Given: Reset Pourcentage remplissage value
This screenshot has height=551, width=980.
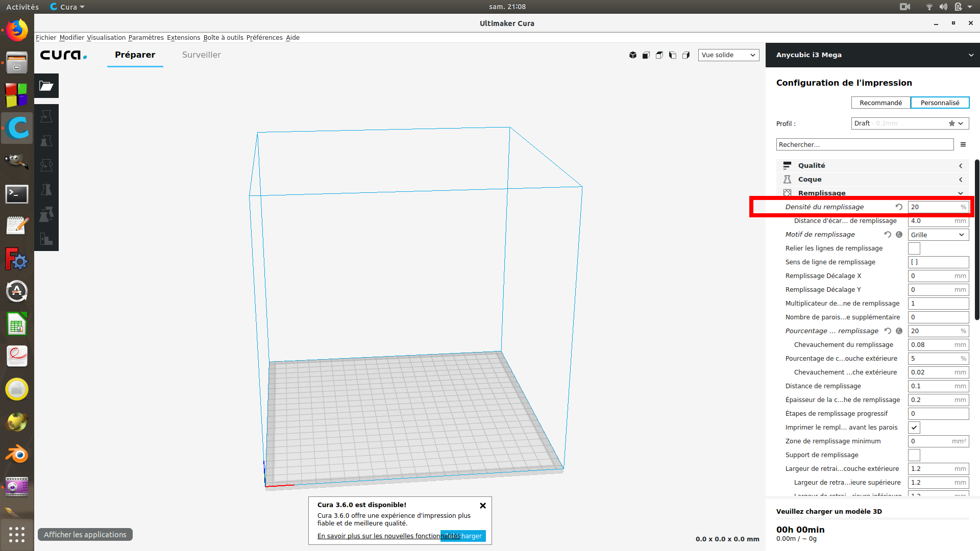Looking at the screenshot, I should pyautogui.click(x=888, y=331).
